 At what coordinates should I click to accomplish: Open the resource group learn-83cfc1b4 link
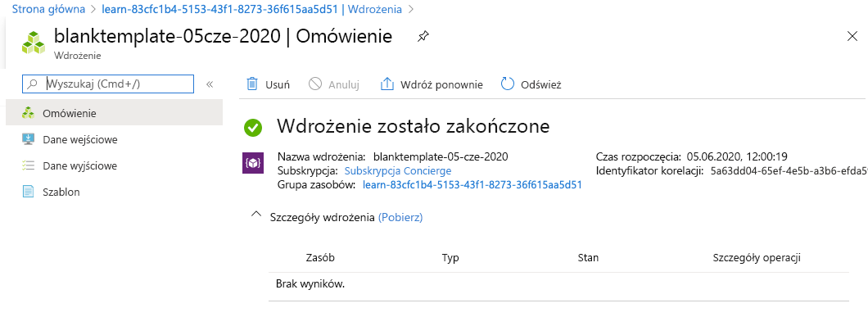472,185
